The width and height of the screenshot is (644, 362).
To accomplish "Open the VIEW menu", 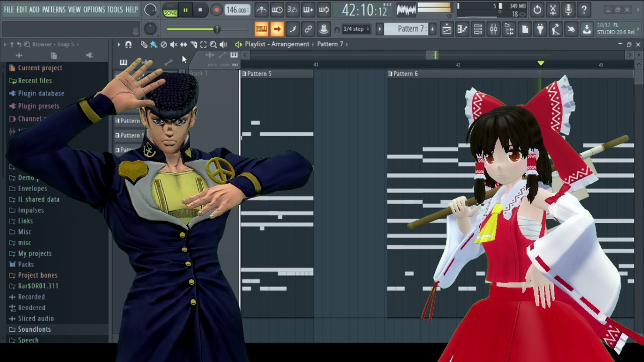I will pyautogui.click(x=74, y=10).
